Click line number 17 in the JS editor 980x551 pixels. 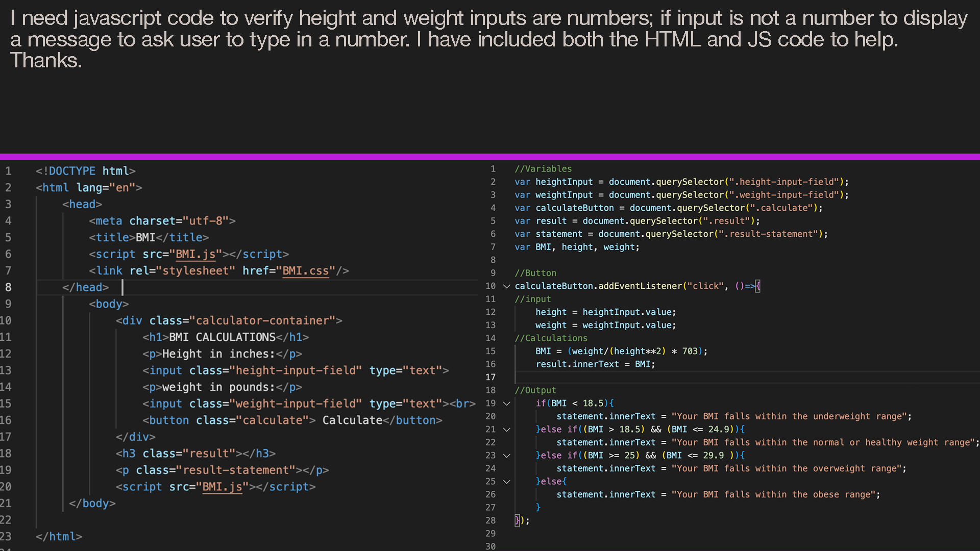click(491, 377)
